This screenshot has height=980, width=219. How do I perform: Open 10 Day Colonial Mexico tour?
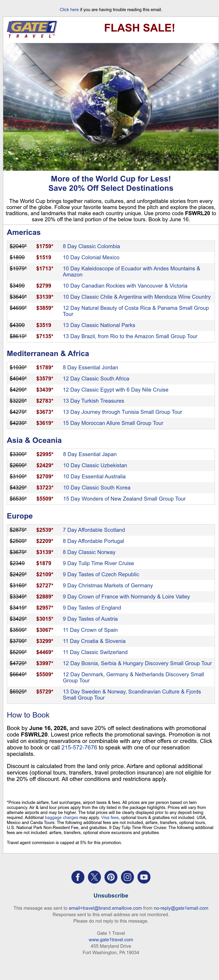click(x=91, y=257)
